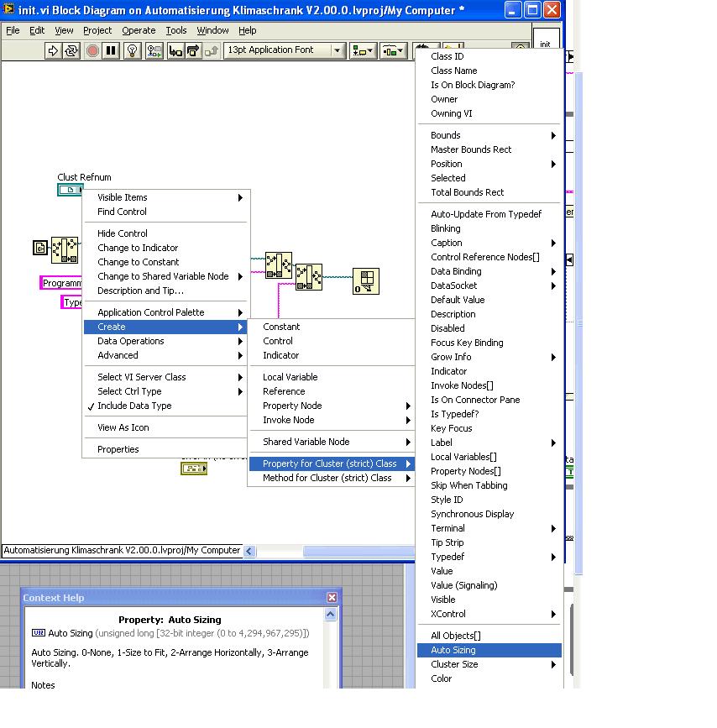717x728 pixels.
Task: Choose Change to Indicator
Action: (165, 248)
